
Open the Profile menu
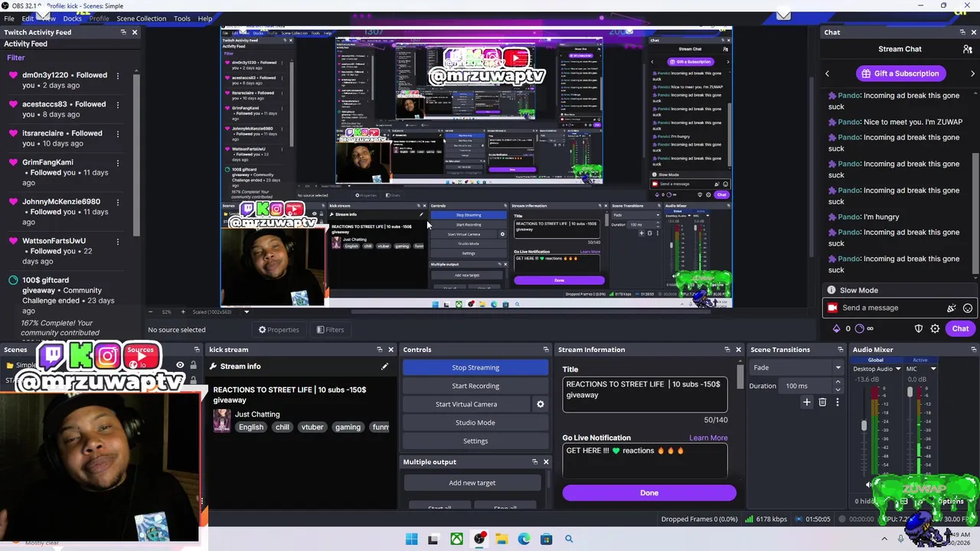click(99, 18)
